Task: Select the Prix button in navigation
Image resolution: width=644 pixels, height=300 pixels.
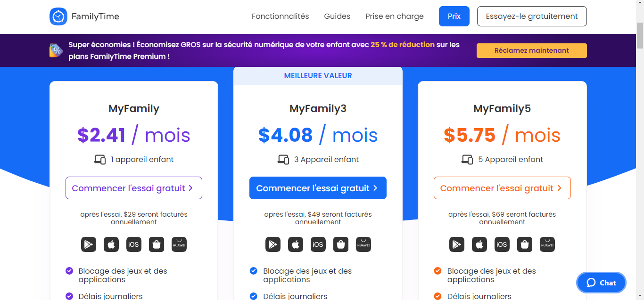Action: tap(454, 16)
